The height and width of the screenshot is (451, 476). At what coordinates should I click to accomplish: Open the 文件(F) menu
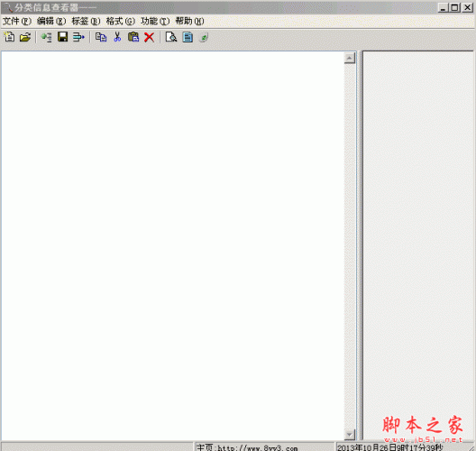[17, 21]
